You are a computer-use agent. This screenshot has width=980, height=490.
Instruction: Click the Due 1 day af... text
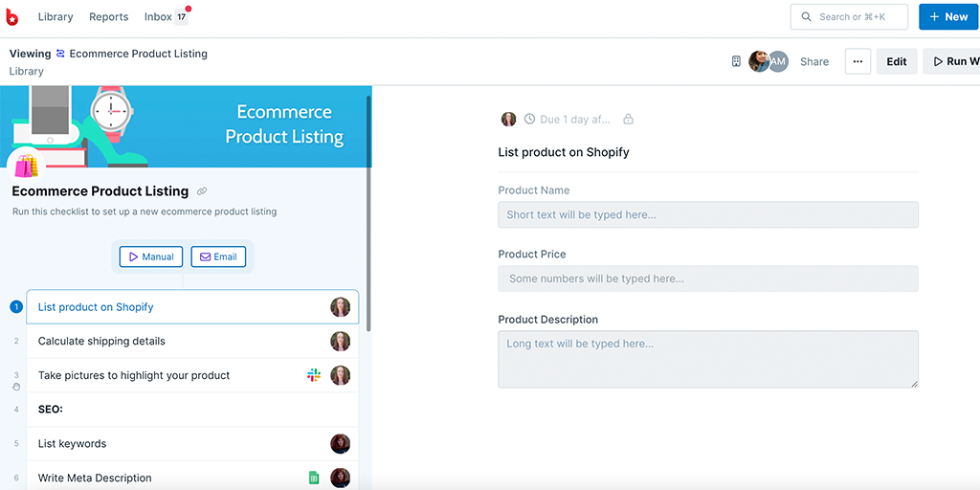pos(575,119)
